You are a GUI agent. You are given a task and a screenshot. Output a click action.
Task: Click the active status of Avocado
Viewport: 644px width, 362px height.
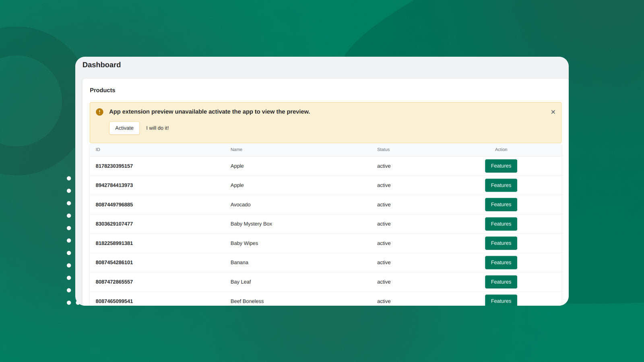384,205
